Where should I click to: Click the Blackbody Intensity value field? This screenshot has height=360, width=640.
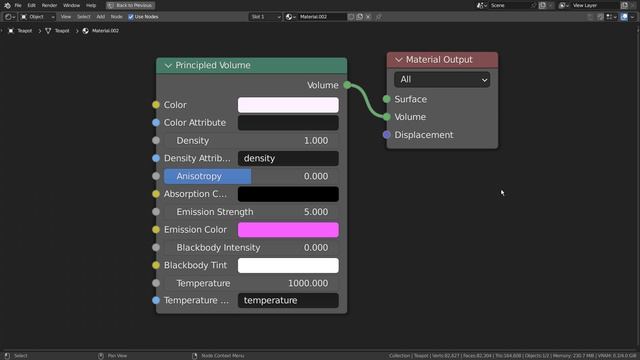click(x=251, y=248)
